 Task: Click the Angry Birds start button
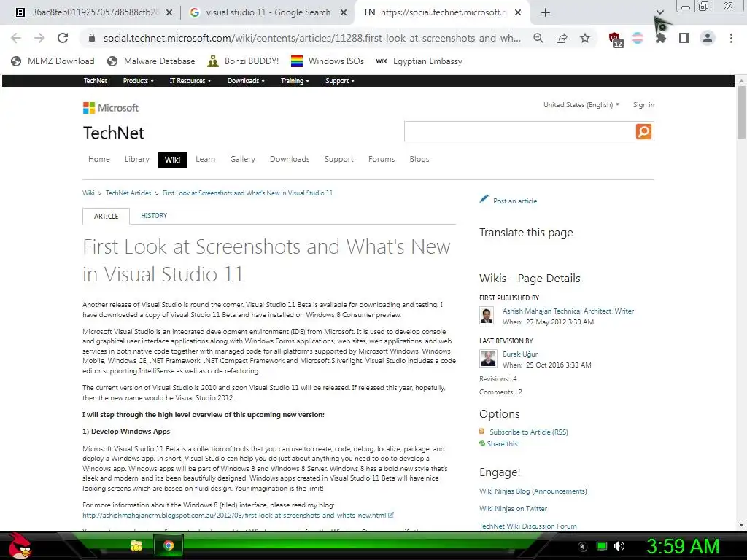pos(19,545)
